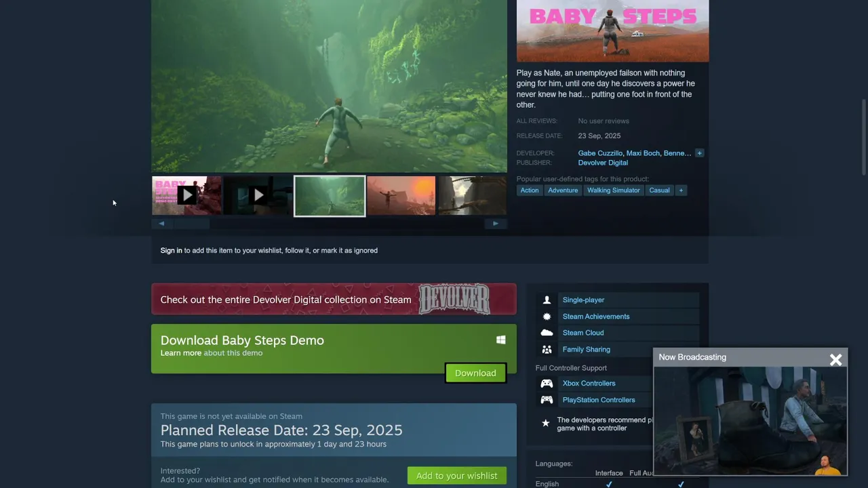Viewport: 868px width, 488px height.
Task: Add Baby Steps to your wishlist
Action: click(456, 476)
